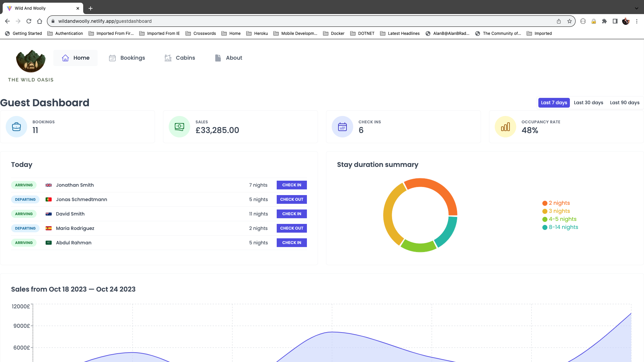
Task: Expand the tab search chevron
Action: 637,8
